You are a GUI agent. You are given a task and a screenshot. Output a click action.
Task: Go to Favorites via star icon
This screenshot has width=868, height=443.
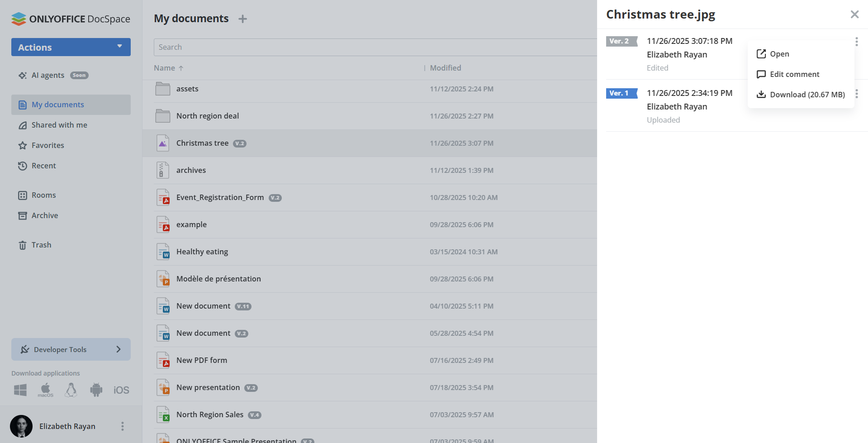pos(23,145)
